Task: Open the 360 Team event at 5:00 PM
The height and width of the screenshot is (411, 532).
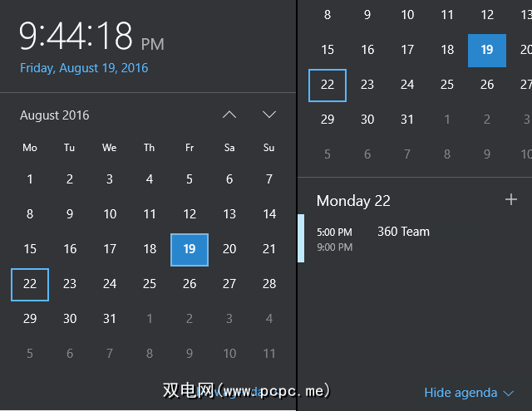Action: click(403, 232)
